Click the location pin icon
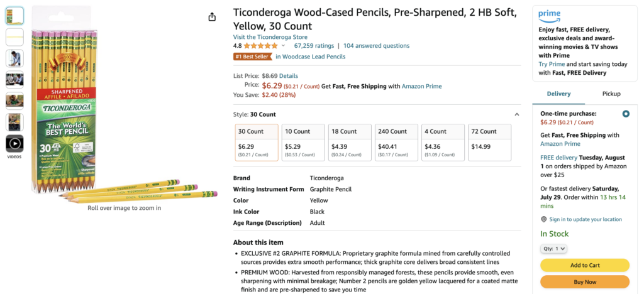The height and width of the screenshot is (294, 644). 544,219
